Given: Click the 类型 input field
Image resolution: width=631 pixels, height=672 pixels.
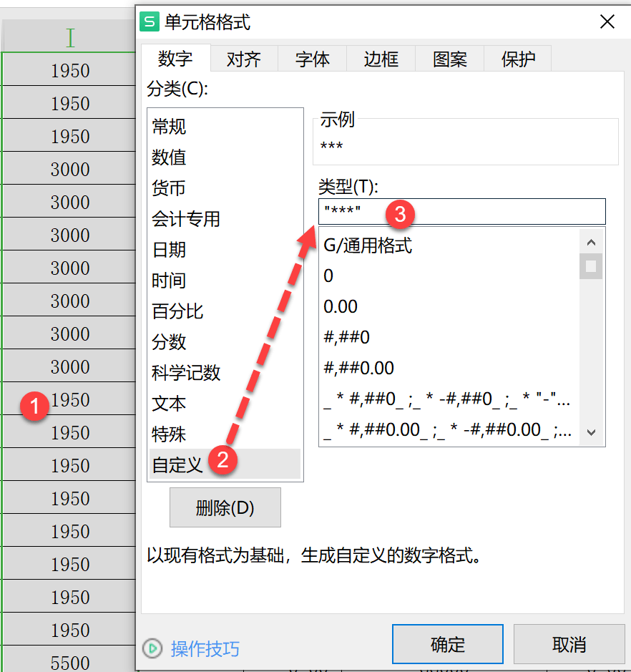Looking at the screenshot, I should (x=461, y=211).
